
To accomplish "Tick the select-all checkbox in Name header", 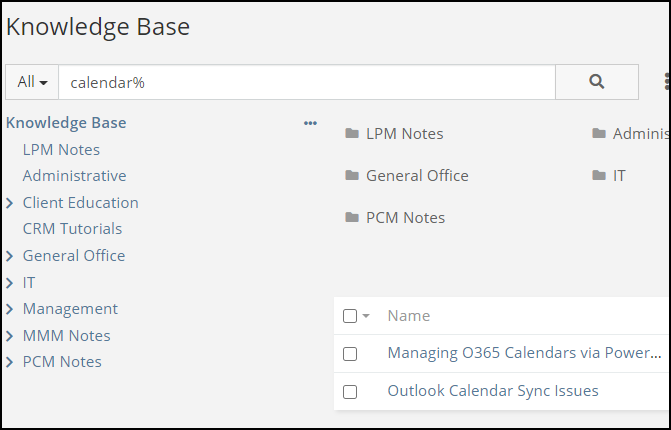I will pyautogui.click(x=350, y=316).
